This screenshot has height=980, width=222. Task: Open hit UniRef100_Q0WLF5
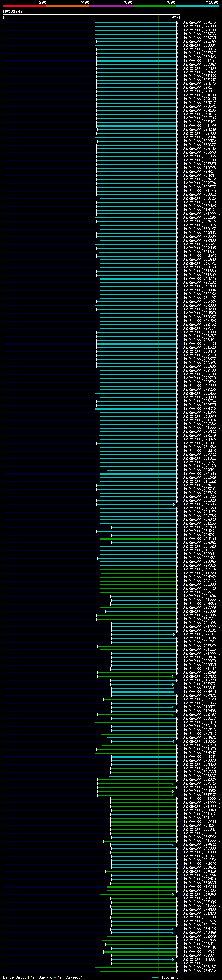click(x=199, y=23)
